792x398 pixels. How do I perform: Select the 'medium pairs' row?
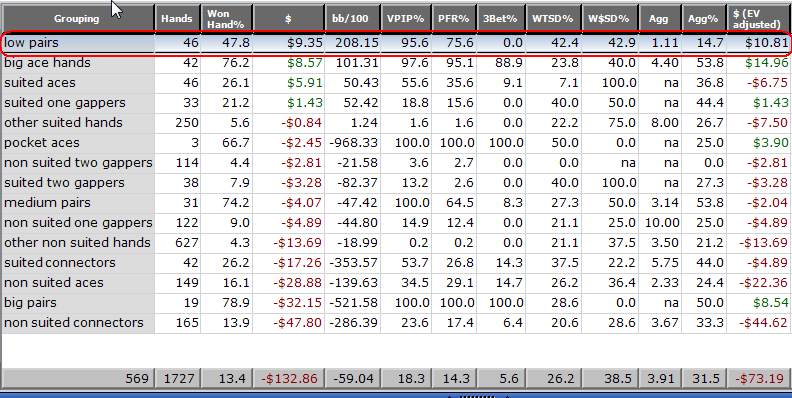396,203
